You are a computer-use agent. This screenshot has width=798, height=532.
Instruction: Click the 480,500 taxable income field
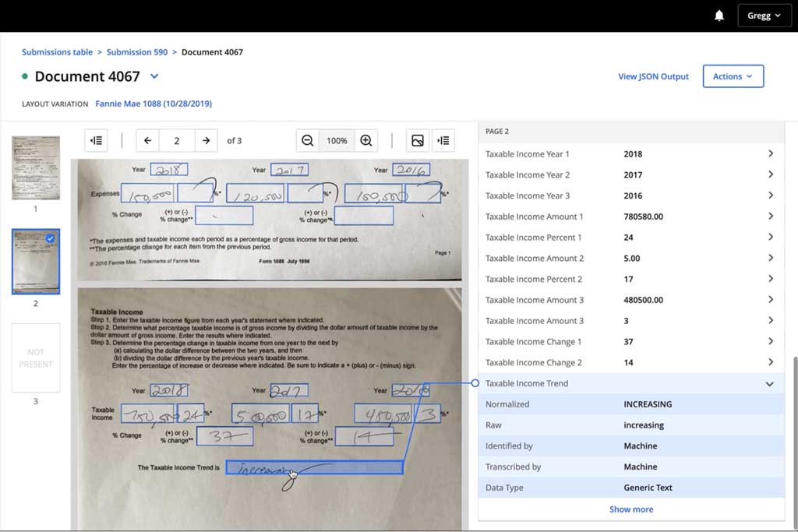(383, 414)
